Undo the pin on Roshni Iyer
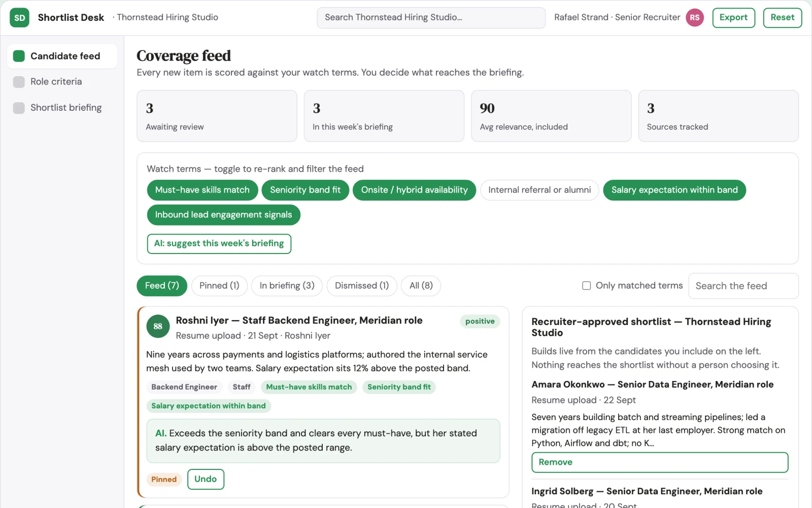812x508 pixels. pyautogui.click(x=206, y=479)
